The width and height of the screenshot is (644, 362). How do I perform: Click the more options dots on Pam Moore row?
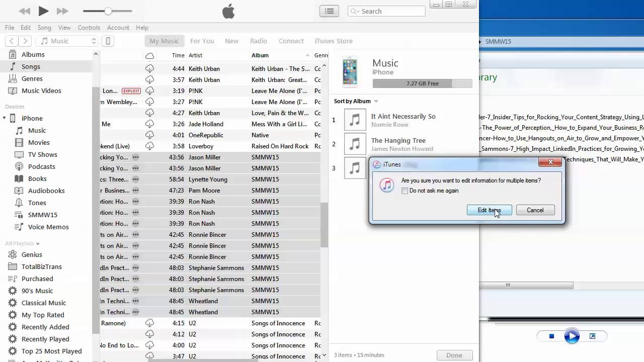[x=135, y=191]
